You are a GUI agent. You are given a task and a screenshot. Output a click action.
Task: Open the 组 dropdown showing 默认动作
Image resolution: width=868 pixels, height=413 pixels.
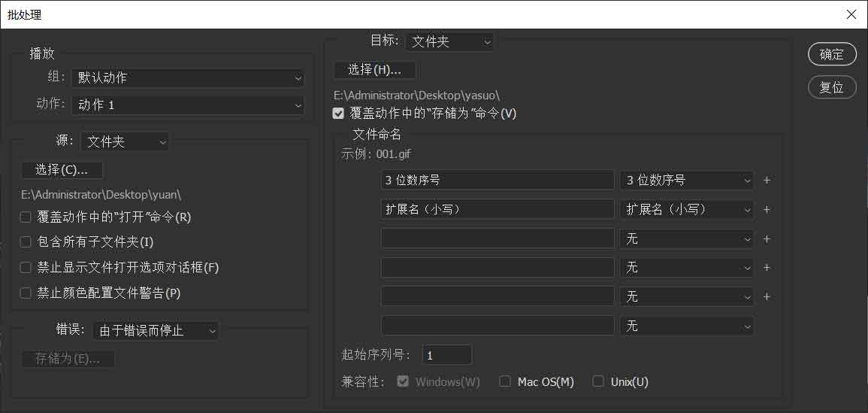(x=188, y=77)
